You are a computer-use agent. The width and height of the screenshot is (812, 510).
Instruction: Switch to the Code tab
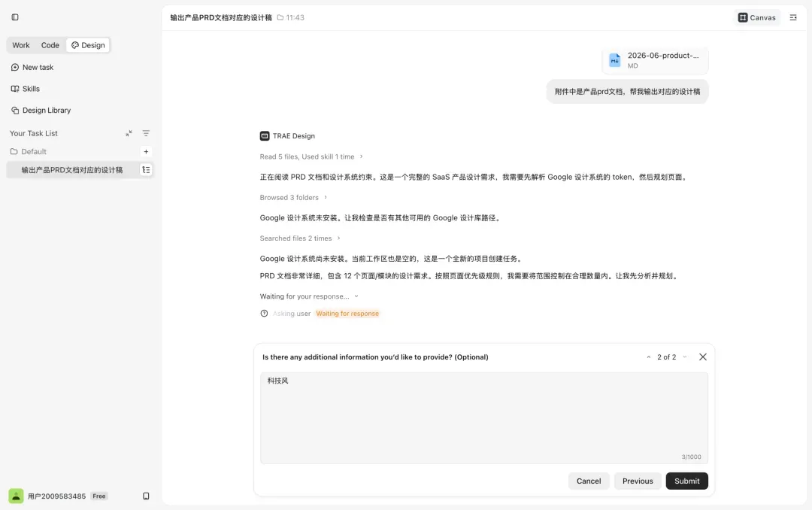pyautogui.click(x=50, y=45)
